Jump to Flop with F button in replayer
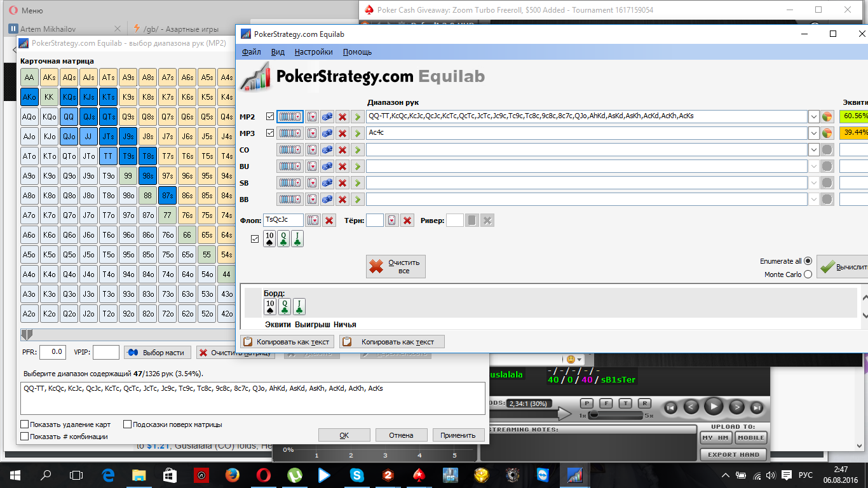The height and width of the screenshot is (488, 868). pyautogui.click(x=606, y=403)
